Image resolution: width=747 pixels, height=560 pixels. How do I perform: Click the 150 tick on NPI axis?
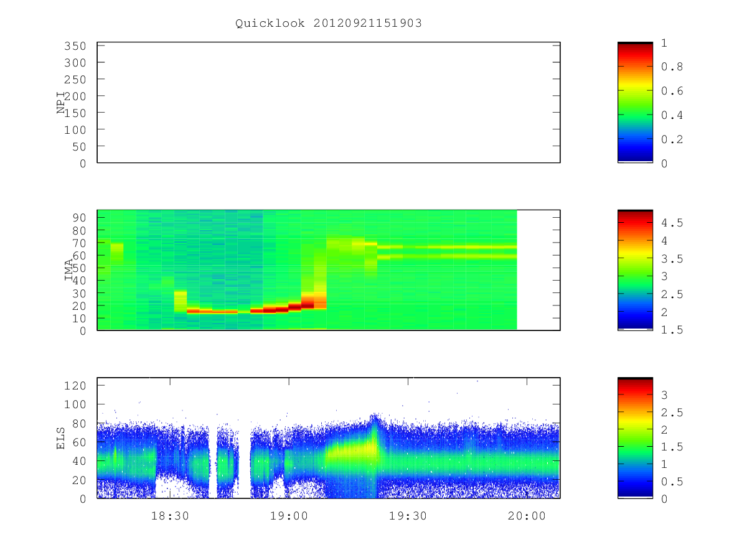pyautogui.click(x=75, y=113)
